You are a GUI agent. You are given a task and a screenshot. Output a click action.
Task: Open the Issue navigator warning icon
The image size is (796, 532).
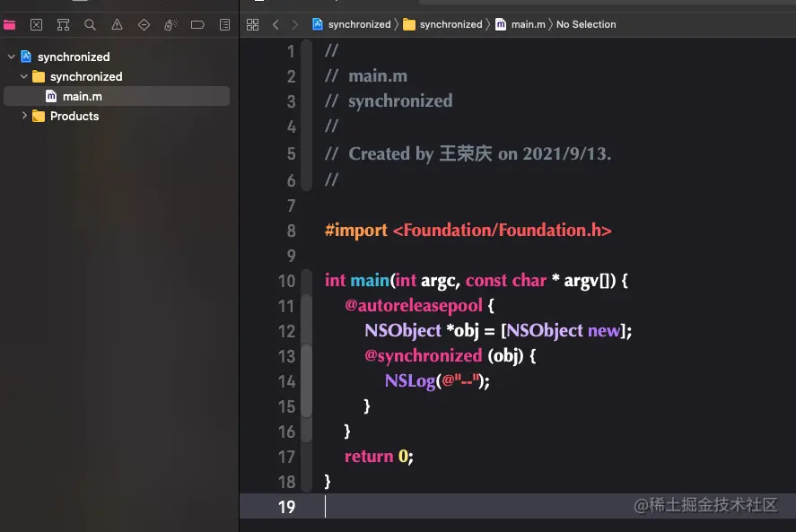coord(117,24)
